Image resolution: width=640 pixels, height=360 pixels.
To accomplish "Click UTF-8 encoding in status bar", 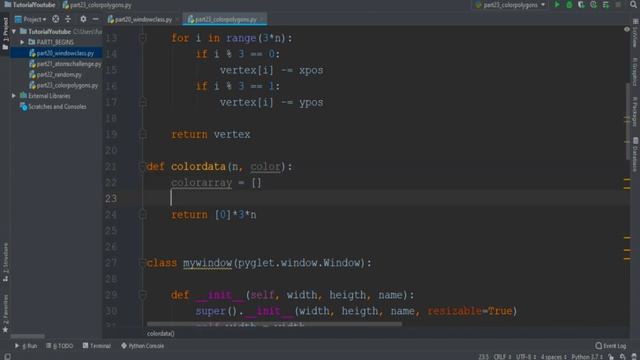I will pos(525,357).
